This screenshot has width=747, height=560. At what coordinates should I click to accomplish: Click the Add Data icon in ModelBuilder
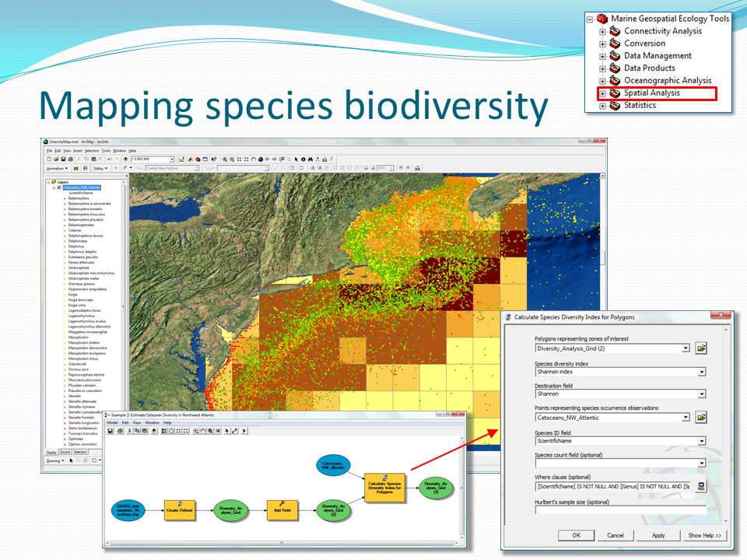[x=154, y=431]
